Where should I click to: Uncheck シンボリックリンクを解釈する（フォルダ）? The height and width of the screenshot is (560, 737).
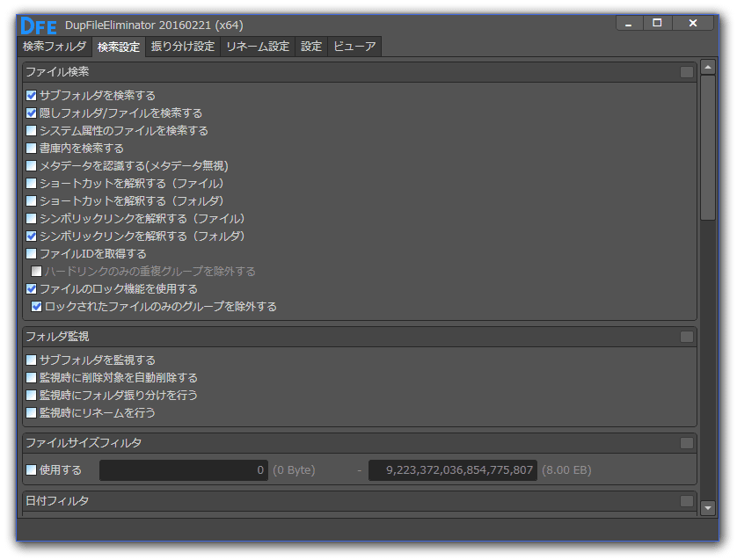click(x=32, y=236)
